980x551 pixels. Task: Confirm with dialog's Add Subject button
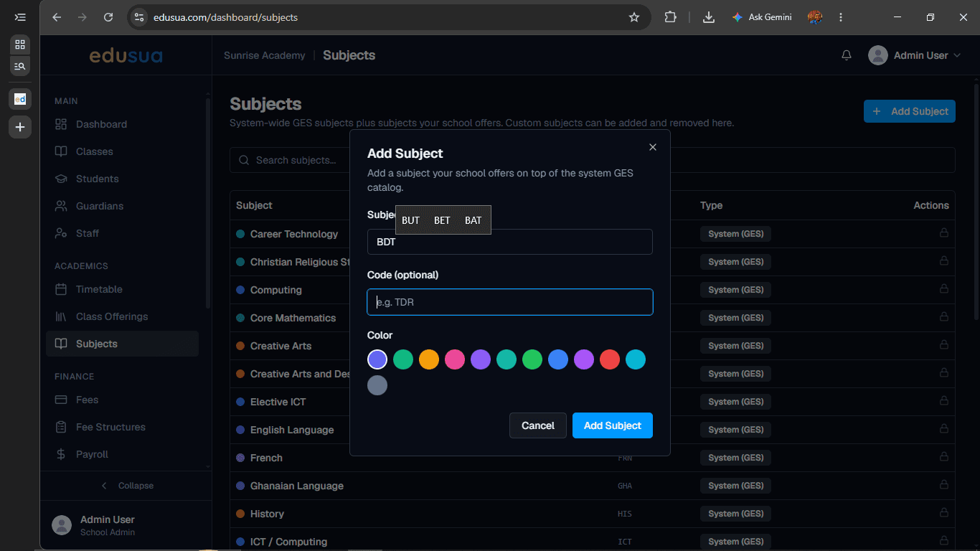tap(613, 425)
